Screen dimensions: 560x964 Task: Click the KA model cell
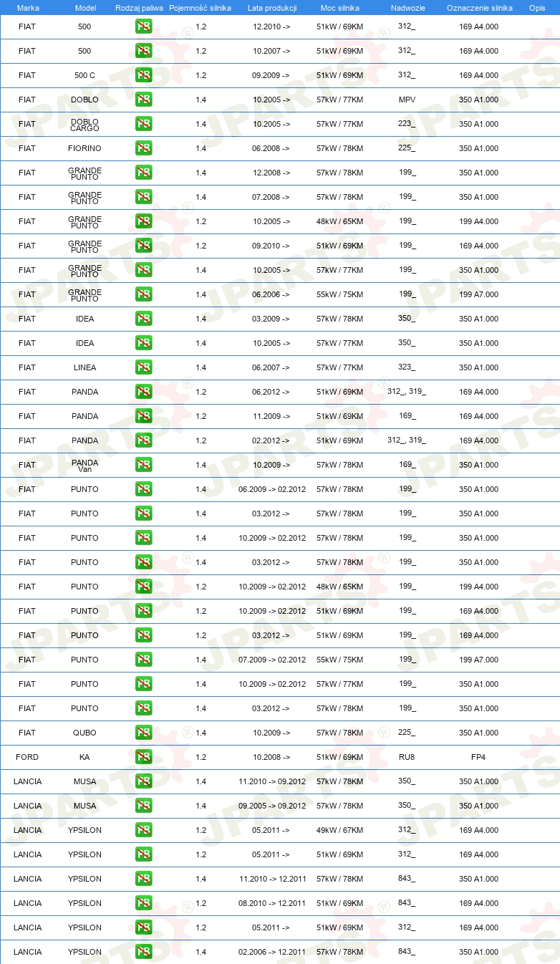85,757
